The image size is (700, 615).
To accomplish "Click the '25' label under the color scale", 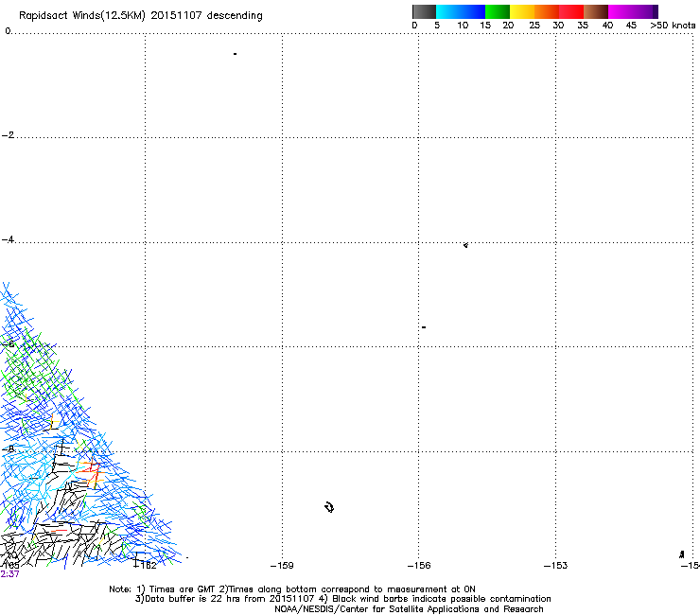I will point(534,26).
